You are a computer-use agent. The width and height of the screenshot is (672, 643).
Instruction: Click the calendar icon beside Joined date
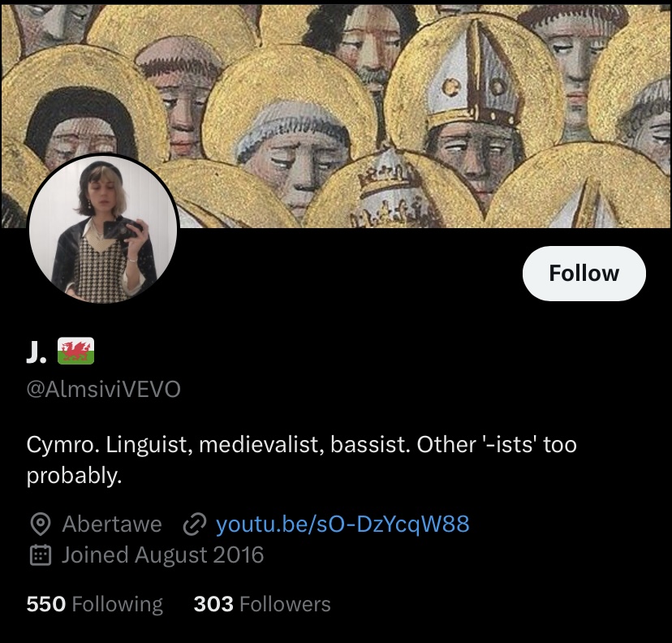click(41, 555)
